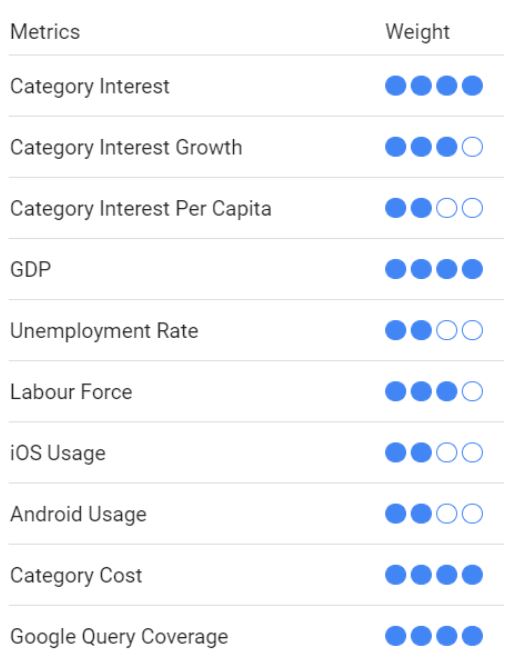The image size is (511, 664).
Task: Click the fourth dot of Category Interest Growth
Action: click(x=472, y=147)
